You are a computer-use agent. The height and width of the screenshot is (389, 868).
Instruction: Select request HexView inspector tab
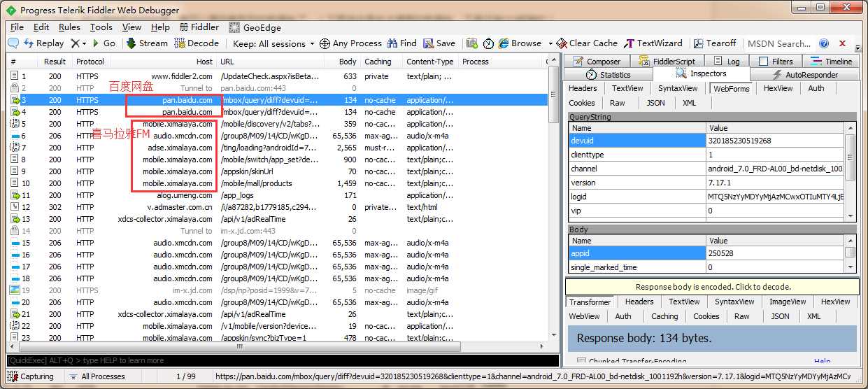pos(778,88)
